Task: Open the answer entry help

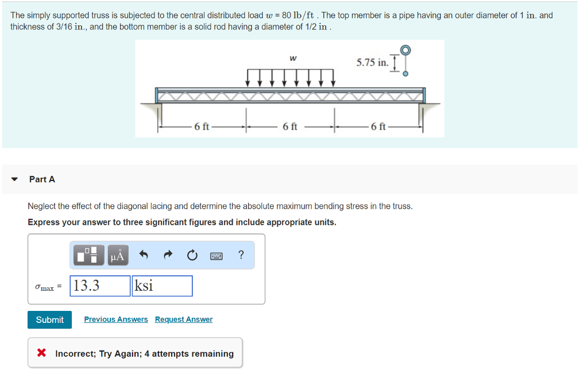Action: 241,255
